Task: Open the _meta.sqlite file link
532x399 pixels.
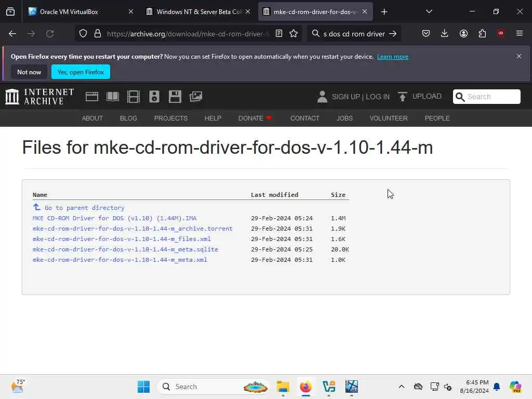Action: click(x=126, y=249)
